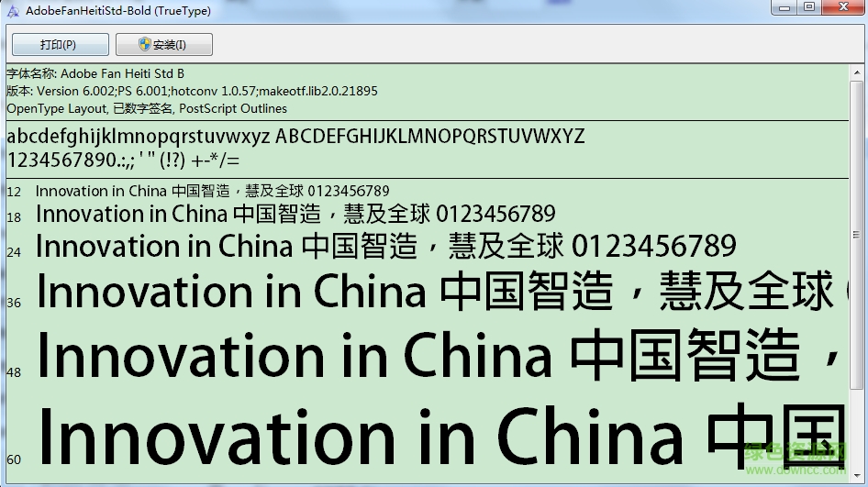Click the window title 'AdobeFanHeitiStd-Bold (TrueType)'

(x=118, y=10)
